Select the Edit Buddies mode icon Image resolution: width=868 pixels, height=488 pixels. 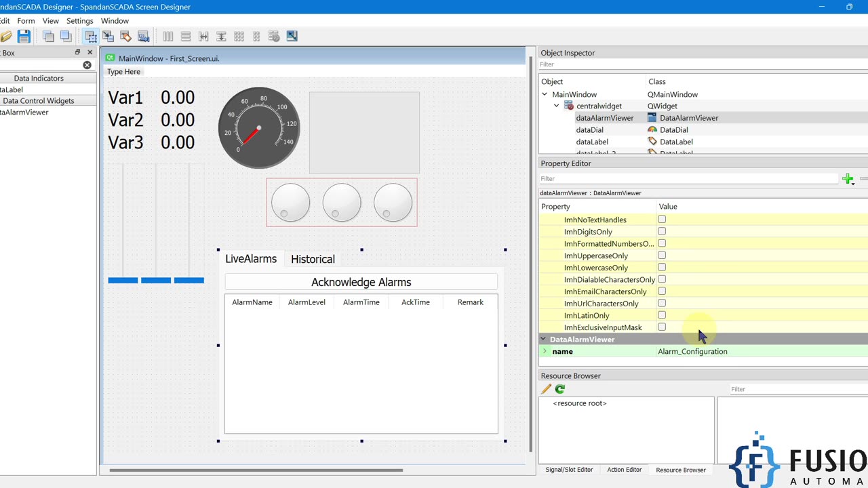click(125, 36)
